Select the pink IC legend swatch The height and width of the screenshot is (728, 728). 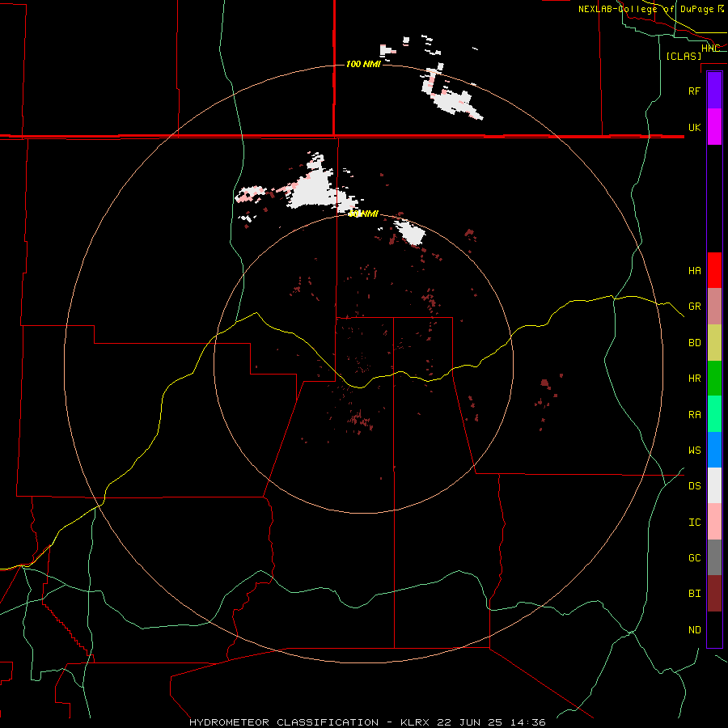[714, 522]
